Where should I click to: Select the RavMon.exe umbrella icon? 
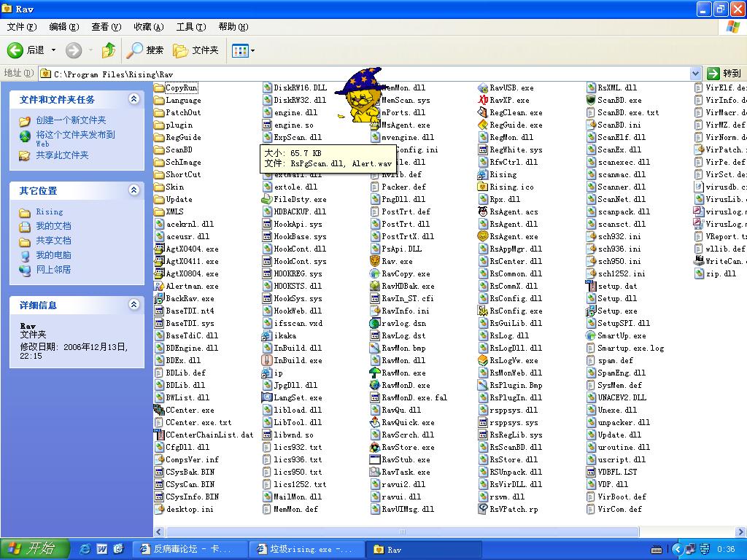click(375, 373)
